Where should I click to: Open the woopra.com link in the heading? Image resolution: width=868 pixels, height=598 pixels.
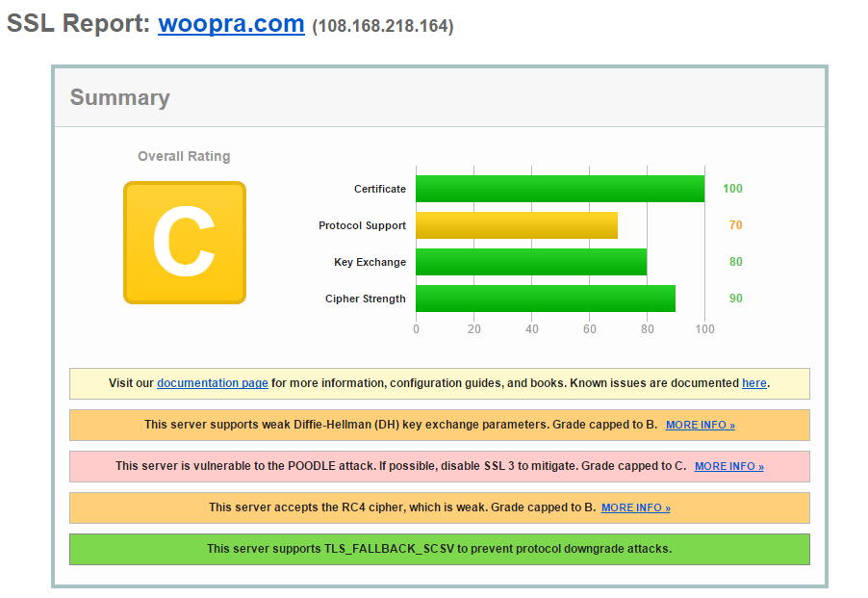click(x=231, y=24)
